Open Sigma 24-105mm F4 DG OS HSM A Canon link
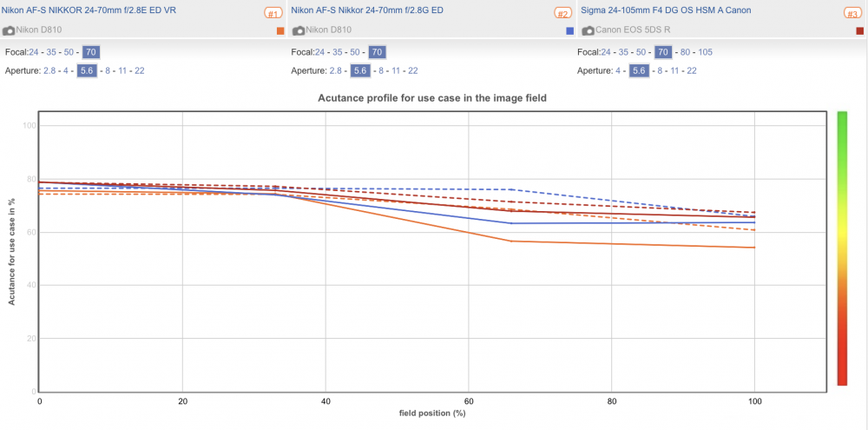Image resolution: width=868 pixels, height=430 pixels. click(666, 10)
